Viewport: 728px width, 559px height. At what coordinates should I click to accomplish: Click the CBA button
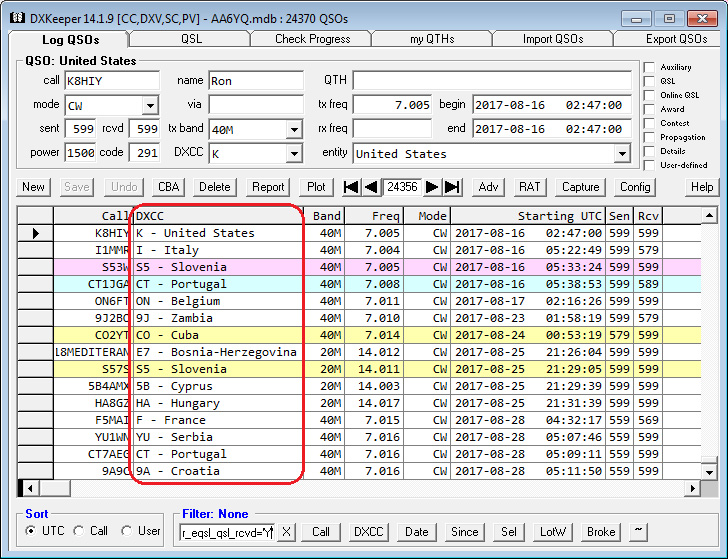[169, 187]
